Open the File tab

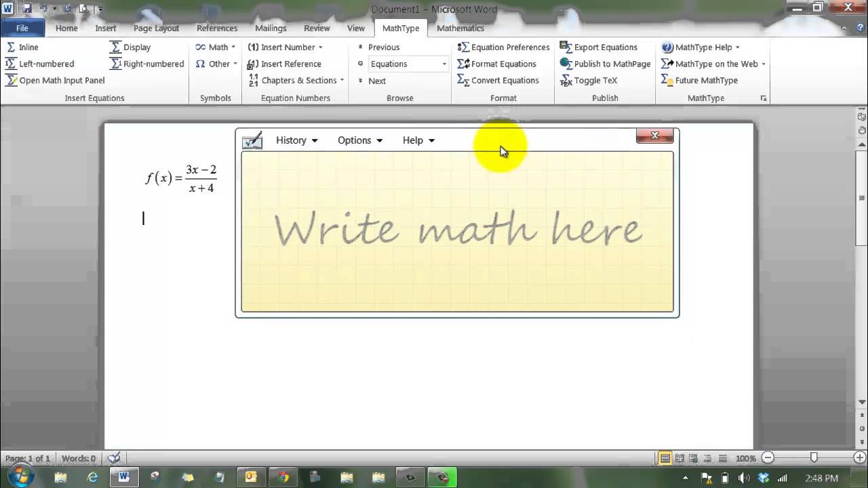click(22, 28)
